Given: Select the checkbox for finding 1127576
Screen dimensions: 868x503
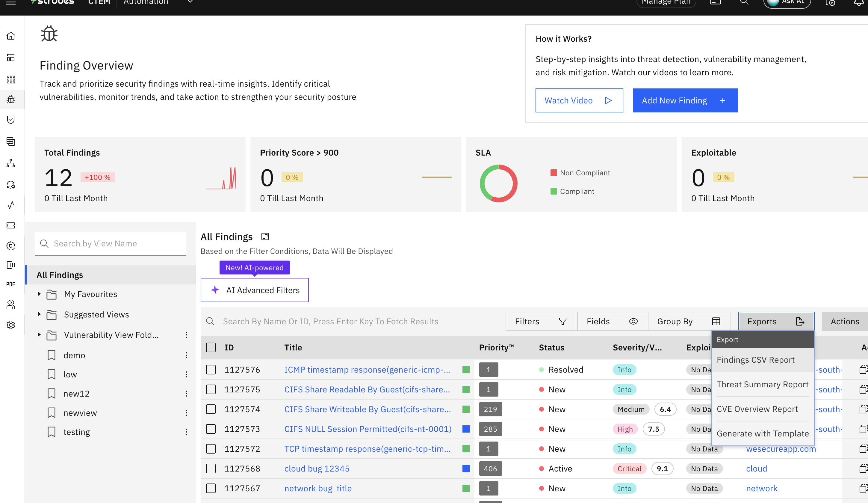Looking at the screenshot, I should [211, 370].
